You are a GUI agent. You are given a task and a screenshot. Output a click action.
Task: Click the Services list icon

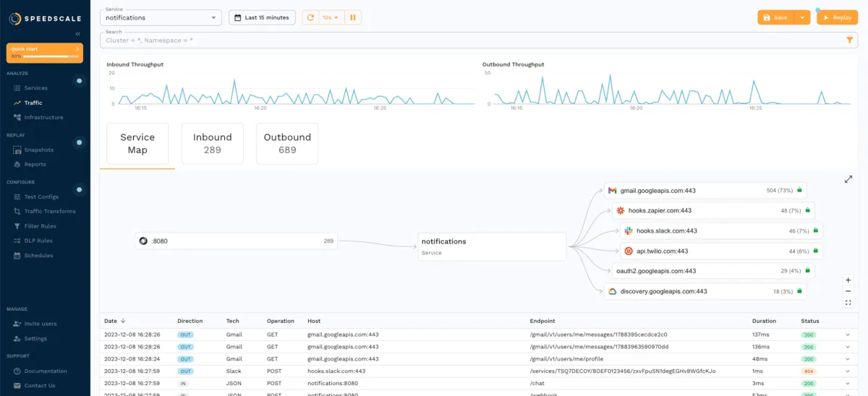coord(17,88)
